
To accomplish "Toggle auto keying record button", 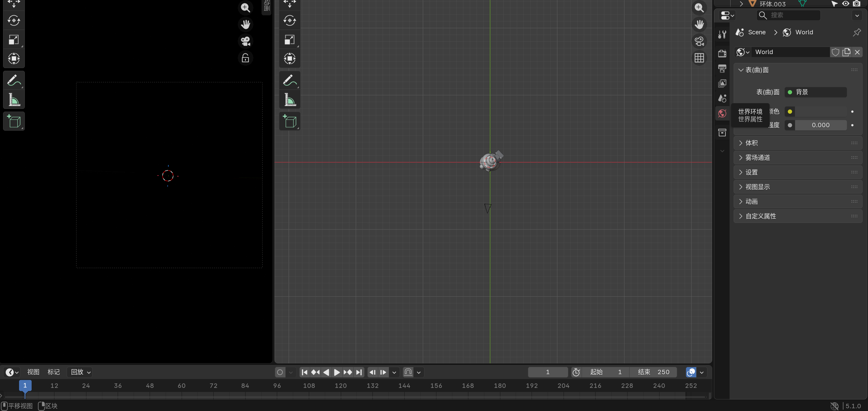I will tap(280, 372).
